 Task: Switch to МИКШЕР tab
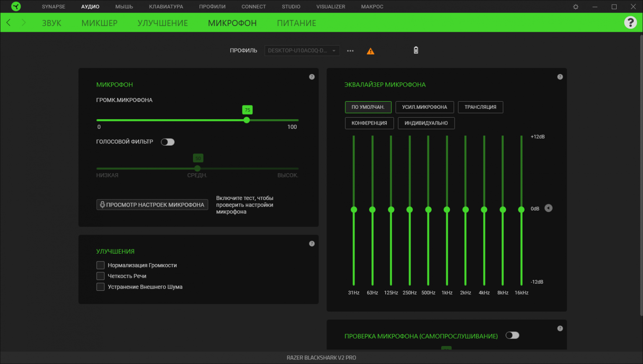coord(100,23)
